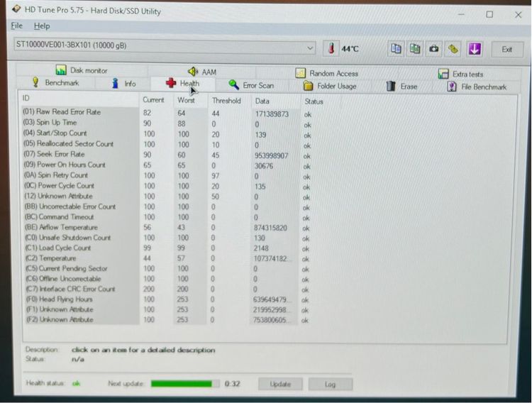Click the Data column header

pyautogui.click(x=262, y=101)
